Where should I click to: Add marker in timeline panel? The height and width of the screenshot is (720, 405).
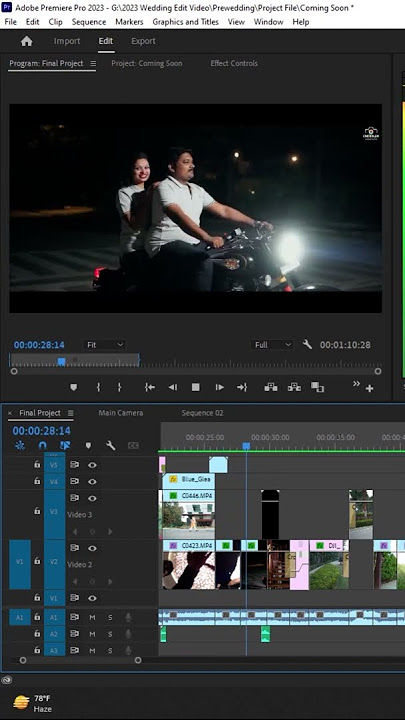tap(89, 445)
